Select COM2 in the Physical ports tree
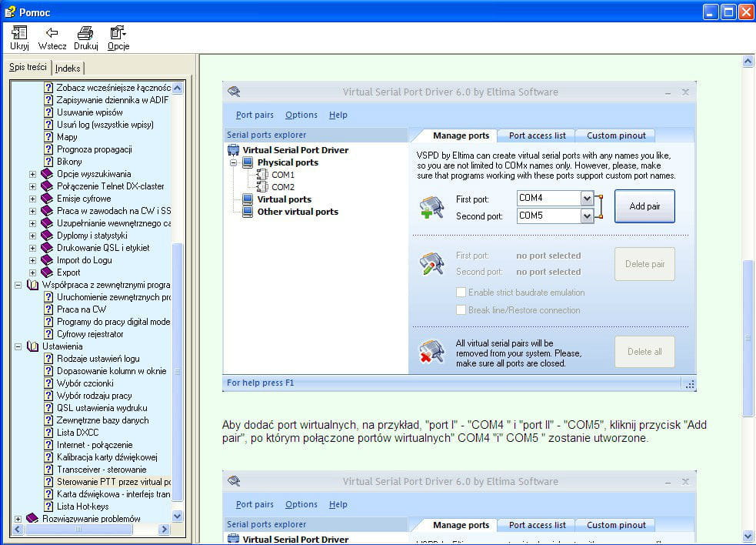756x545 pixels. [282, 187]
